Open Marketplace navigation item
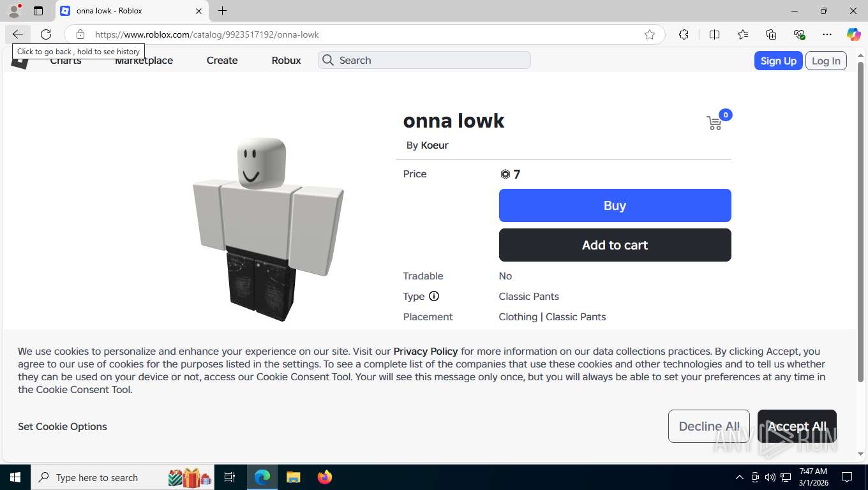 [144, 60]
